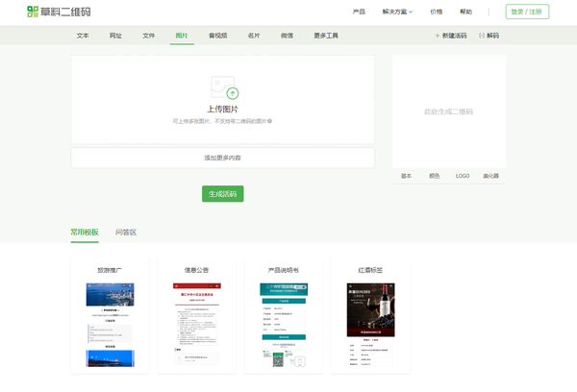
Task: Open the 信息公告 template thumbnail
Action: 197,324
